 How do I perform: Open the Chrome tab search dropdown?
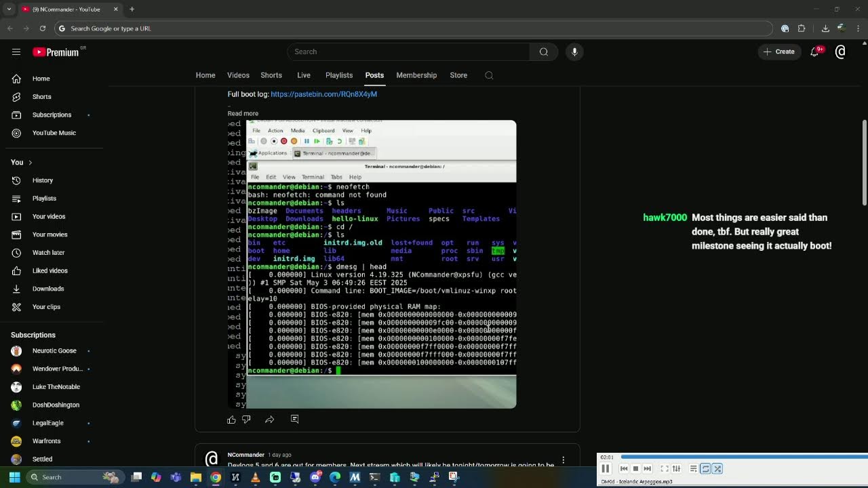pos(9,9)
